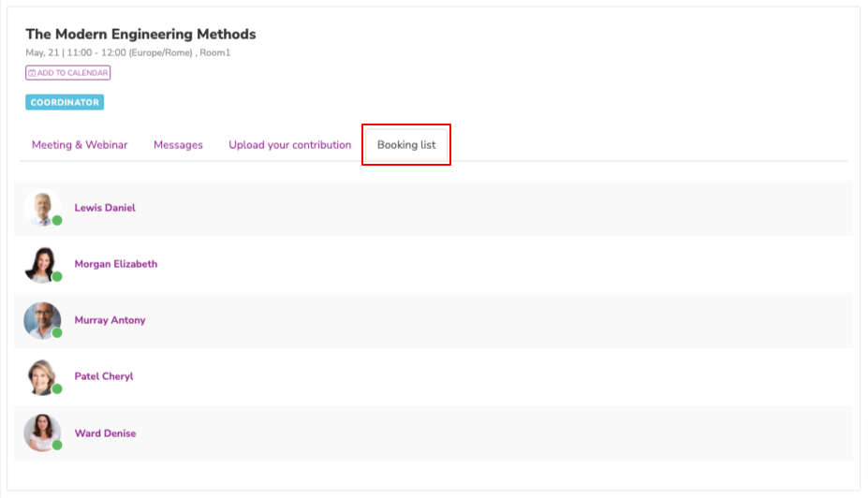Click the green online status dot for Ward Denise

57,446
